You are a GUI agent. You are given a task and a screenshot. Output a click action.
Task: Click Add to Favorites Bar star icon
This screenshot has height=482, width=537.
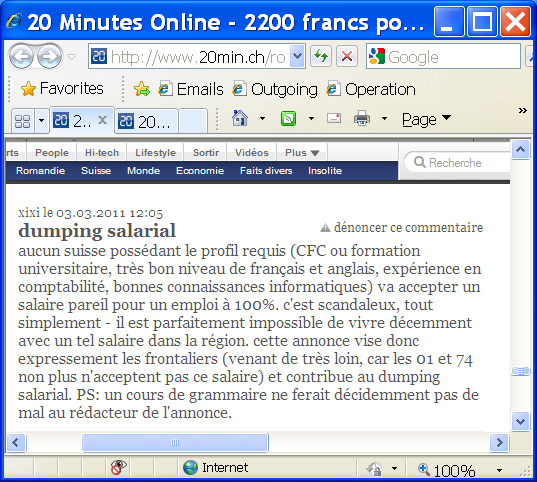(142, 89)
